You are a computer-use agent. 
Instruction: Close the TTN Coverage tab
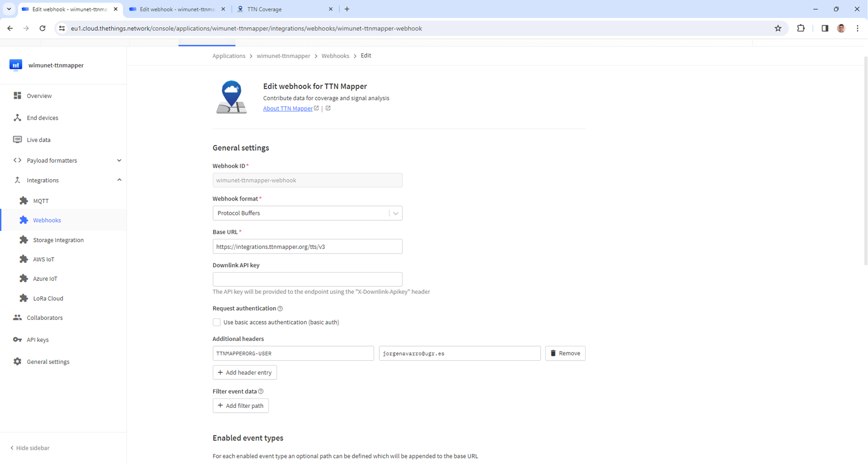tap(331, 9)
